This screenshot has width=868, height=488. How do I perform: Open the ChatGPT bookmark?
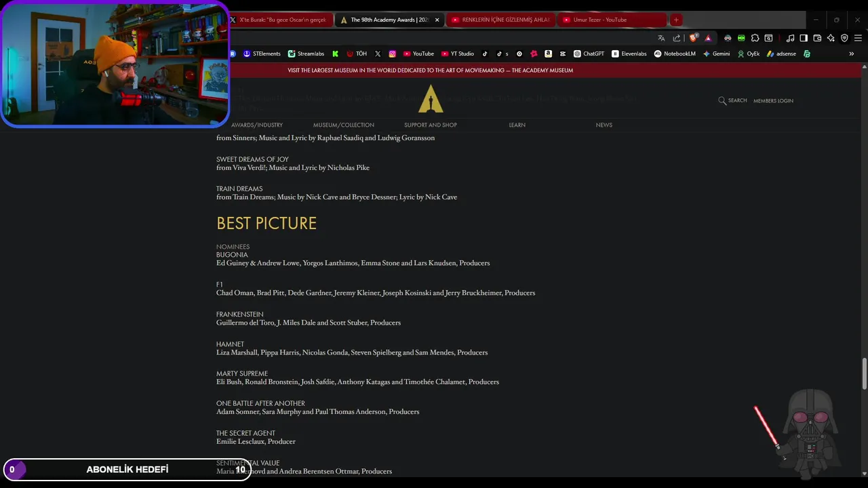click(x=589, y=54)
